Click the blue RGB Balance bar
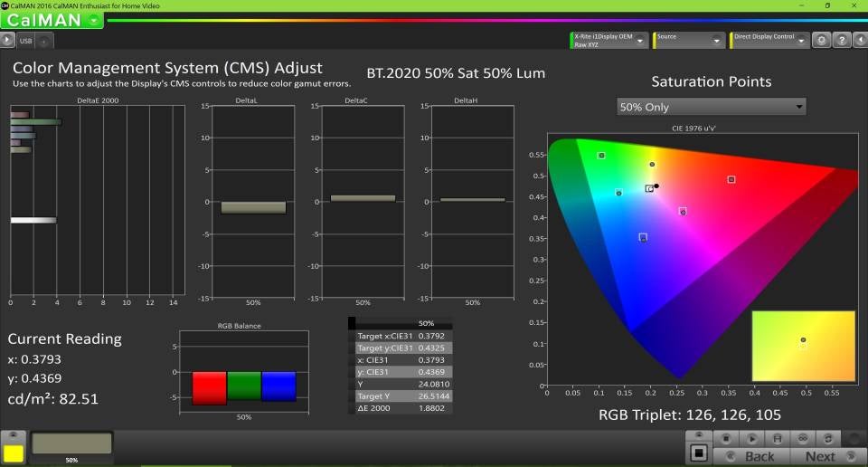868x467 pixels. tap(279, 386)
